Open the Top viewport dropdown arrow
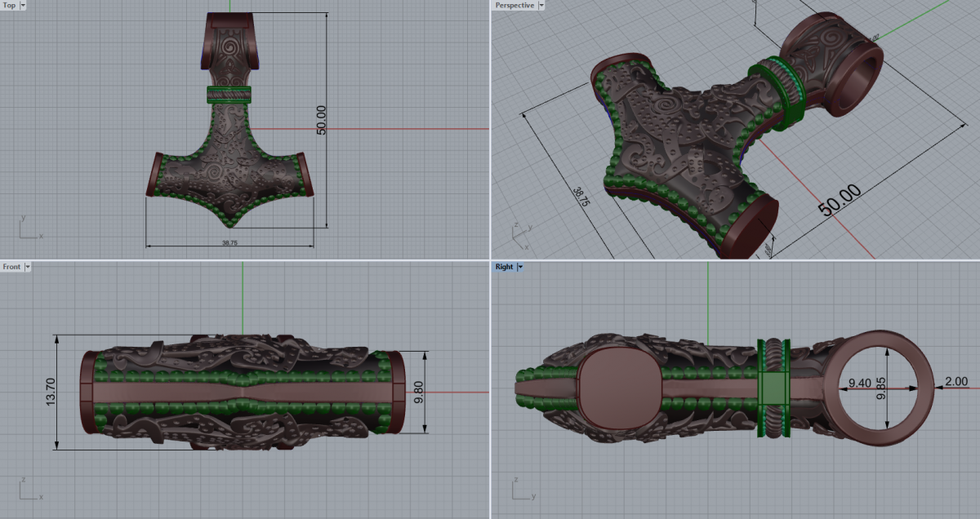980x519 pixels. (22, 5)
